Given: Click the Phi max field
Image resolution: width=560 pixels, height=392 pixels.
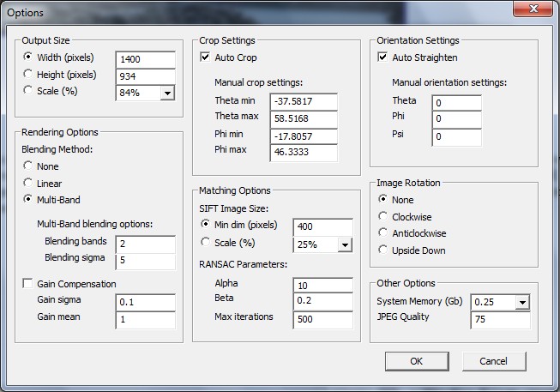Looking at the screenshot, I should [304, 152].
